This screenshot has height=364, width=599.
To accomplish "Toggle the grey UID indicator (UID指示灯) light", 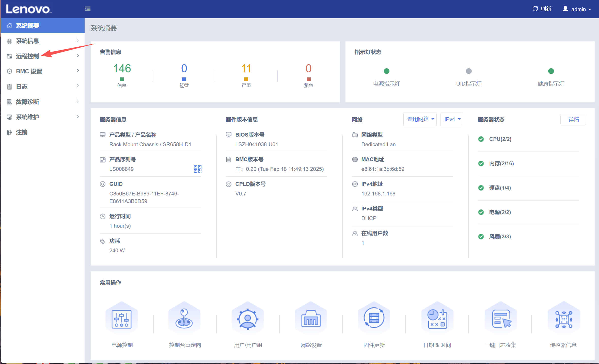I will point(469,71).
